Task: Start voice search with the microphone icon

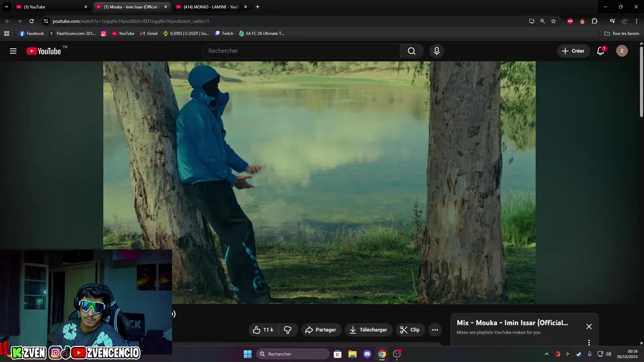Action: tap(437, 51)
